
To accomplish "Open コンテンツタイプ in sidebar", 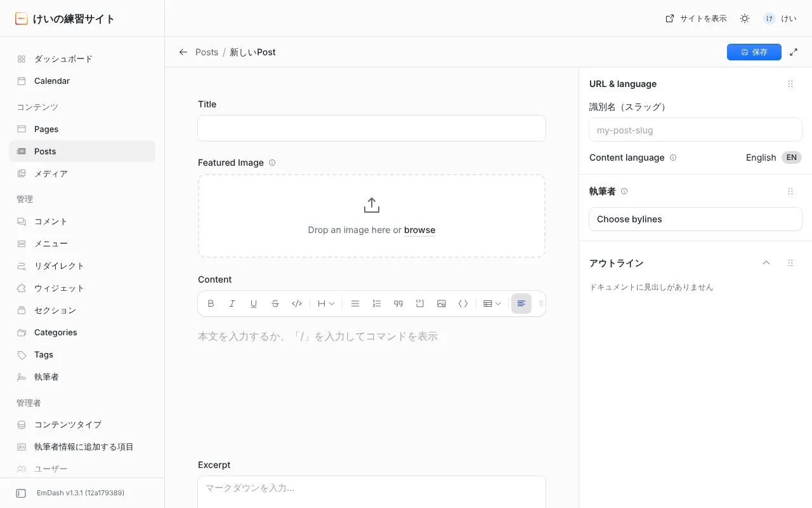I will [82, 425].
